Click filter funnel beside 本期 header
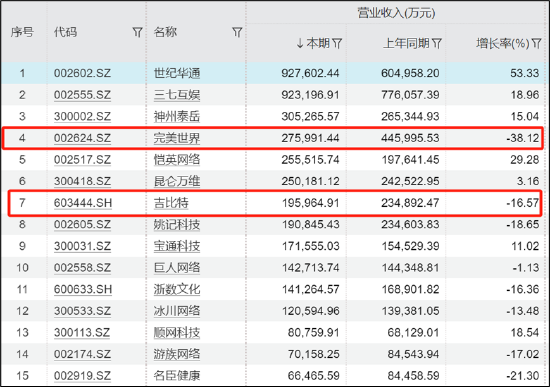550x387 pixels. [x=337, y=44]
